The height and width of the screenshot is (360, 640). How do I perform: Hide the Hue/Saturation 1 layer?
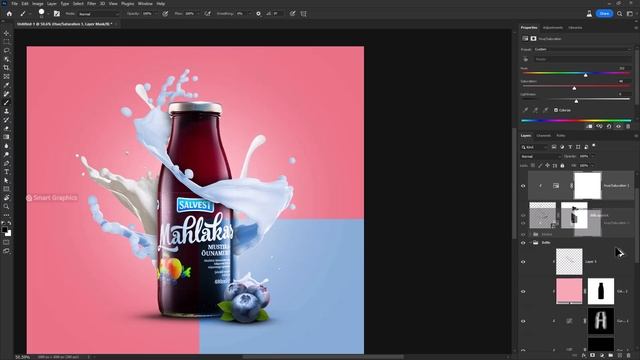(x=523, y=186)
